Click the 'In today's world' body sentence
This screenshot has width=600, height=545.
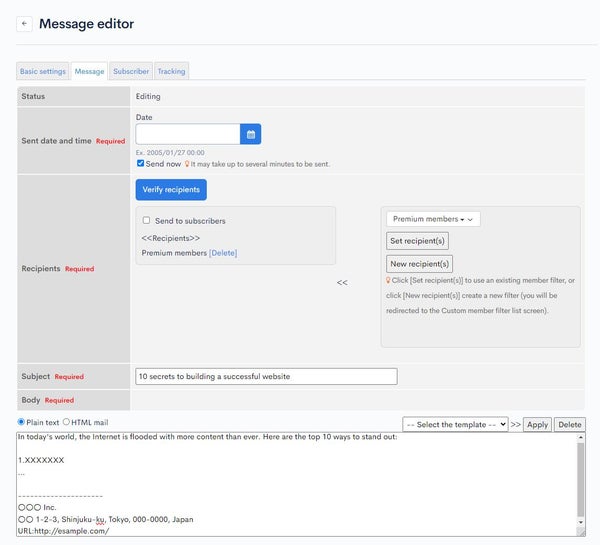(x=207, y=437)
